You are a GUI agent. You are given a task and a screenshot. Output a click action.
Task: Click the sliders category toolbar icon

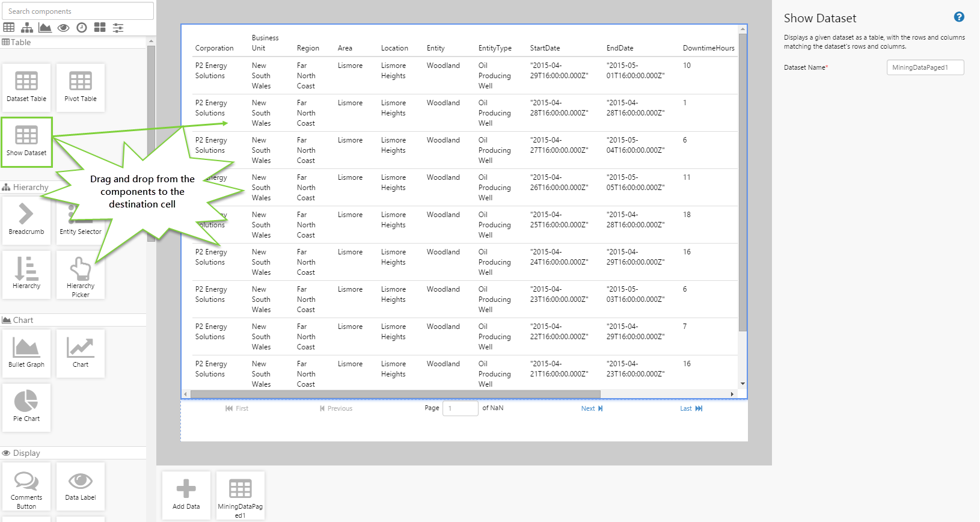point(118,28)
